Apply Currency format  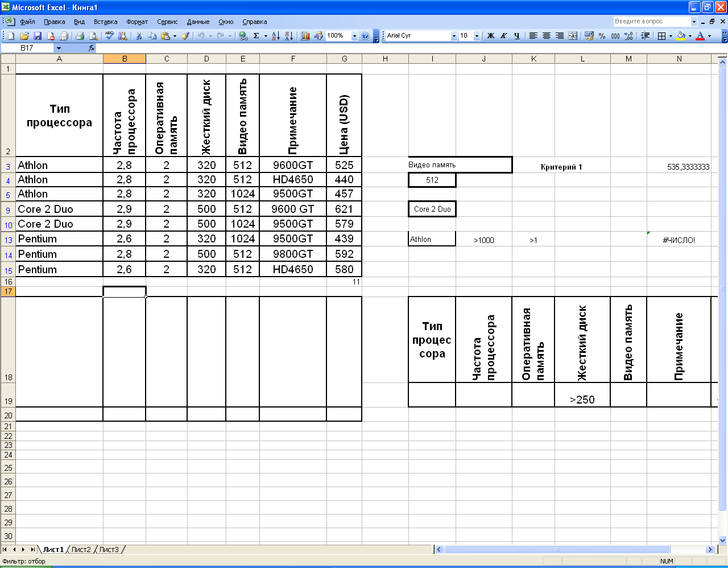(589, 36)
